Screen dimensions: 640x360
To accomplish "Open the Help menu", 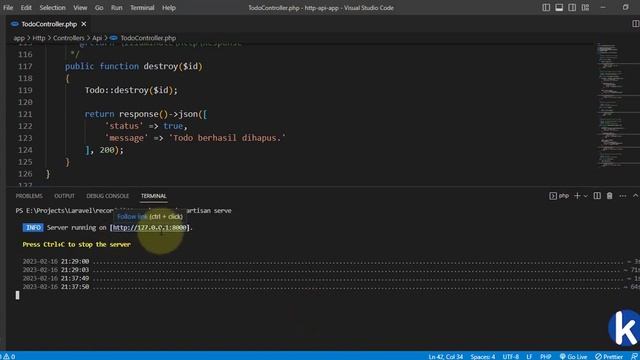I will point(169,8).
